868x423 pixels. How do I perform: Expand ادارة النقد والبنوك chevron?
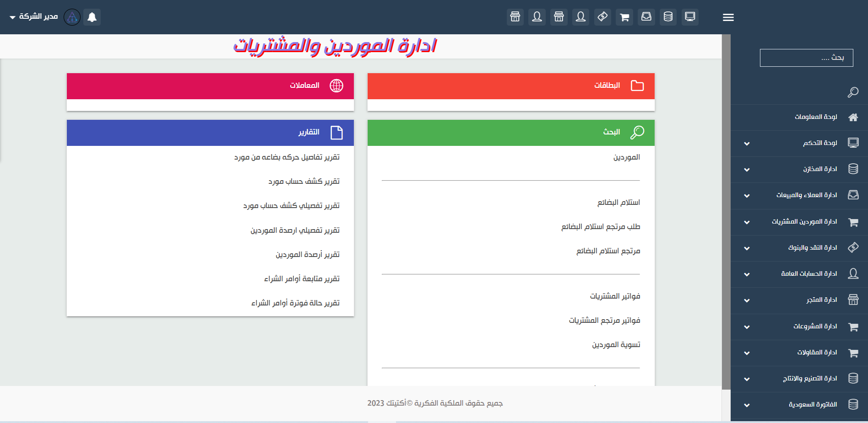pos(747,248)
